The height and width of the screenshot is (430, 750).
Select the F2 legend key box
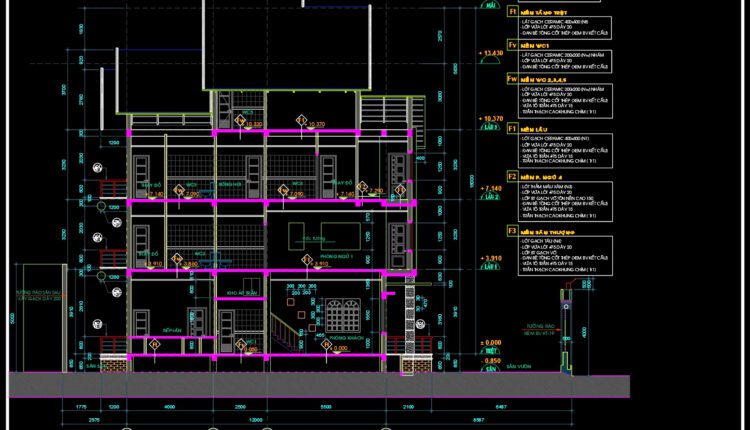512,176
